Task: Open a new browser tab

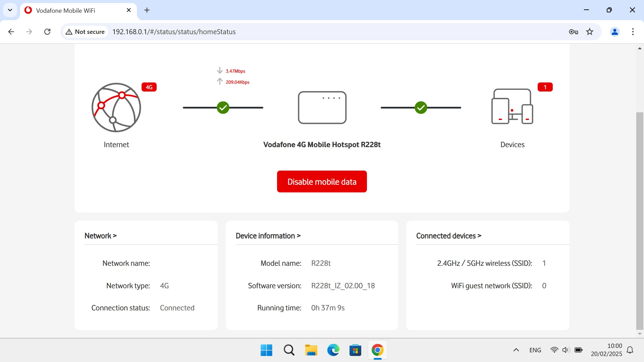Action: pos(147,10)
